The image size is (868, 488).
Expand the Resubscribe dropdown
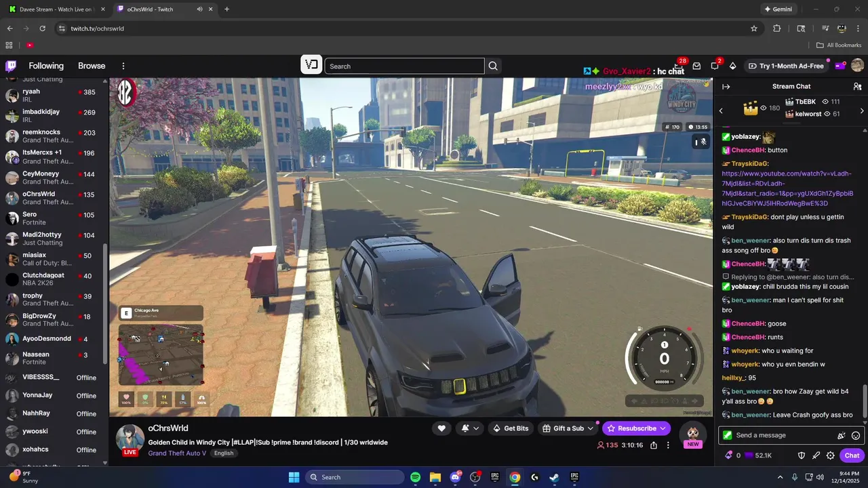click(663, 428)
